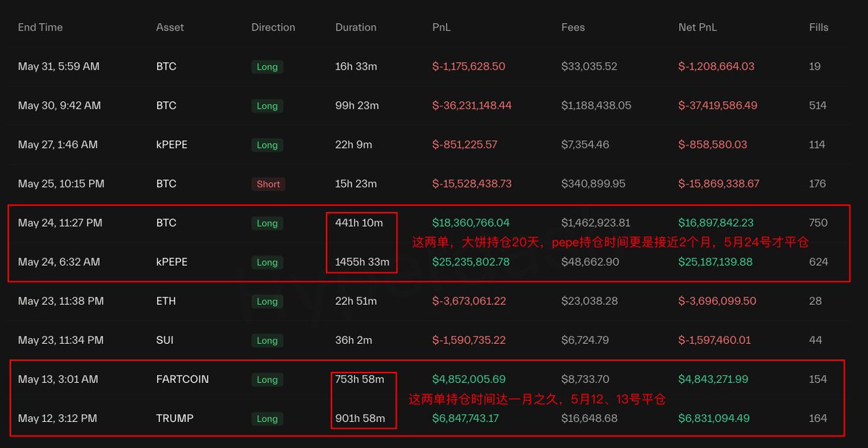868x448 pixels.
Task: Click the PnL value $4,852,005.69
Action: [x=468, y=379]
